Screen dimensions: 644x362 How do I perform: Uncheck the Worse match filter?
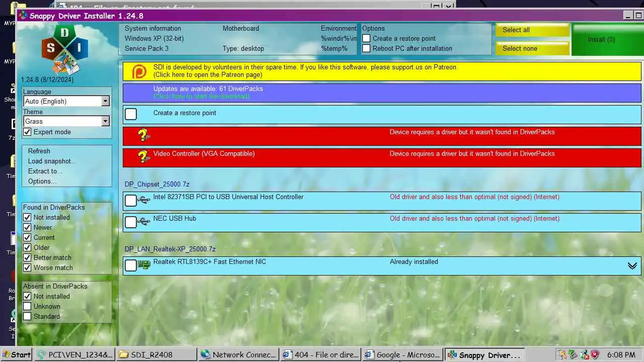pos(27,267)
